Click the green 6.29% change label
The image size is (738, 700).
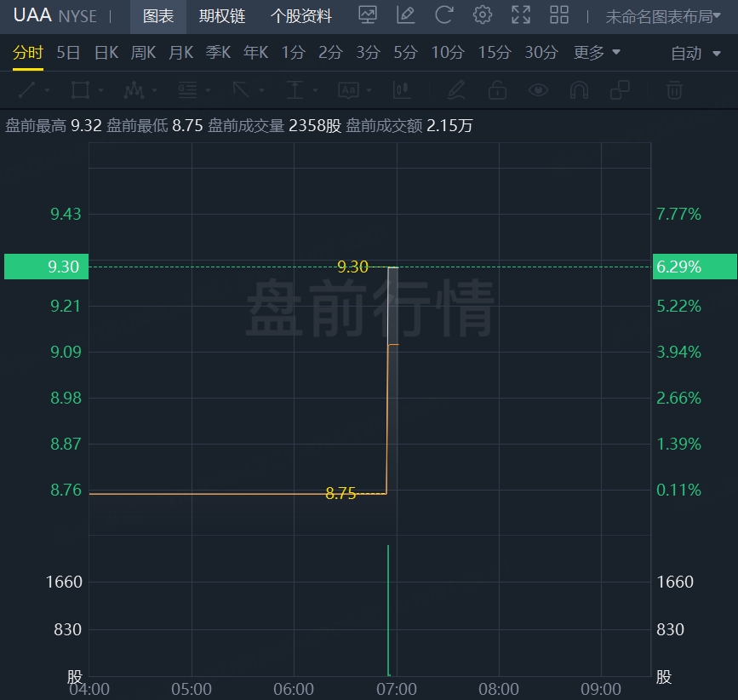point(695,267)
